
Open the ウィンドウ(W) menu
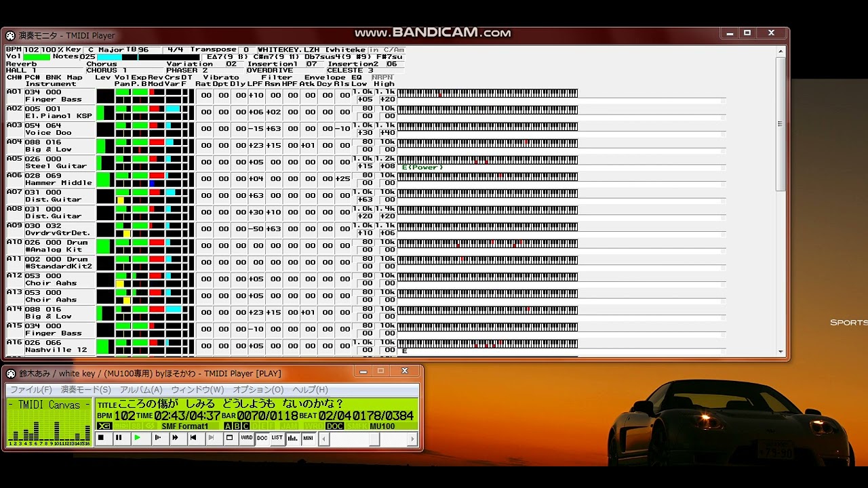pos(197,390)
